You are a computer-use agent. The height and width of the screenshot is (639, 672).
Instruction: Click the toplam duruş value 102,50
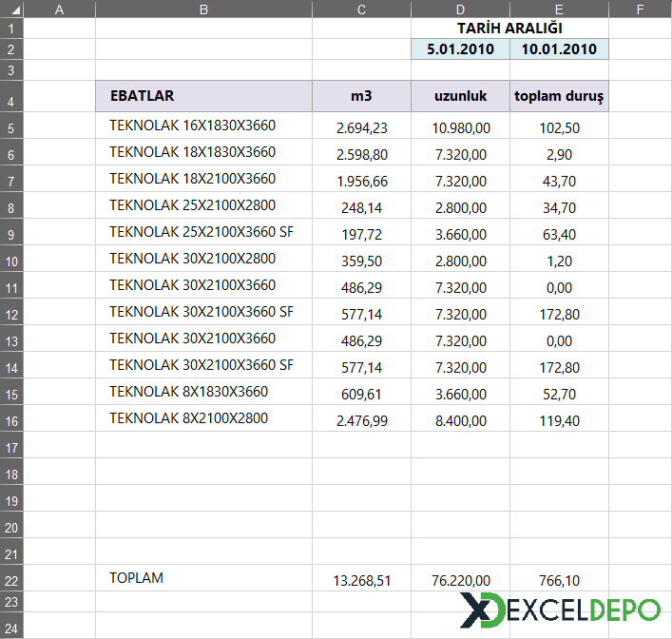[x=559, y=127]
